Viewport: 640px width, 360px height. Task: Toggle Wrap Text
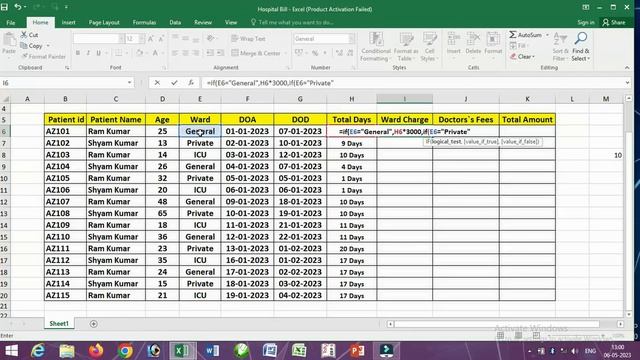248,39
